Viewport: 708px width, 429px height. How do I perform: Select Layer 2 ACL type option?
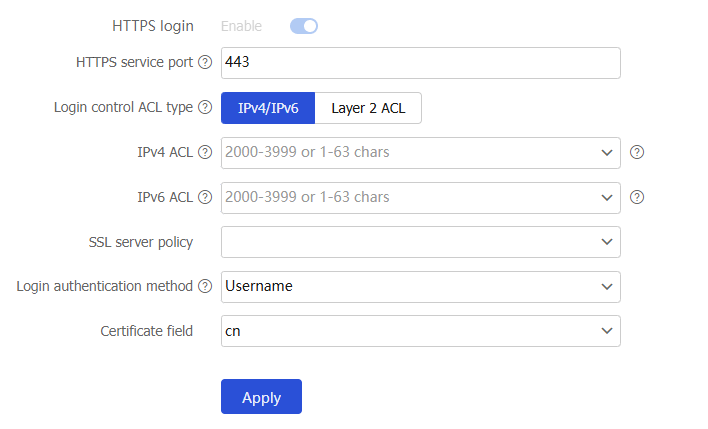click(x=368, y=108)
